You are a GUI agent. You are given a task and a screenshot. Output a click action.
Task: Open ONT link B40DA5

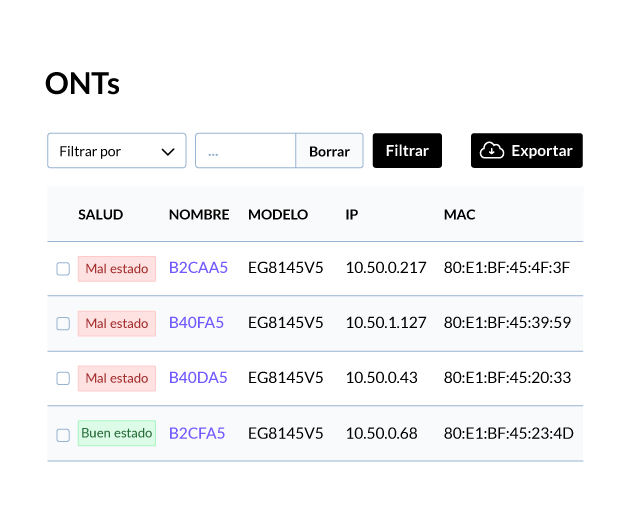198,377
